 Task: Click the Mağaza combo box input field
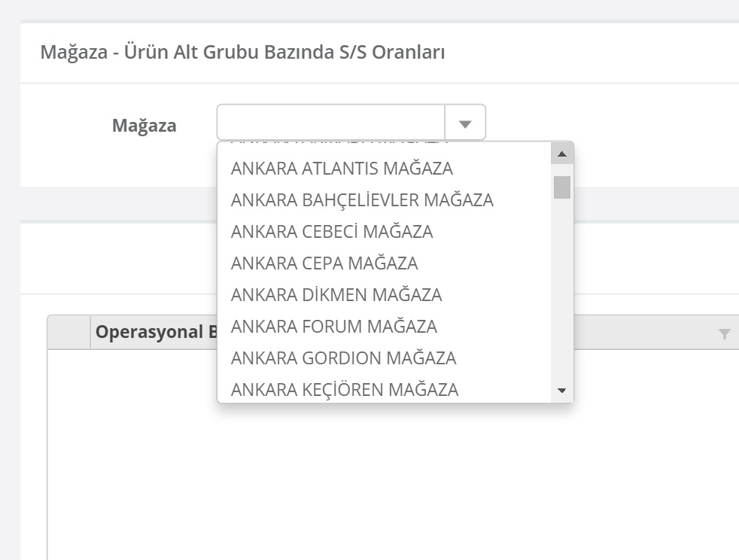pyautogui.click(x=331, y=123)
